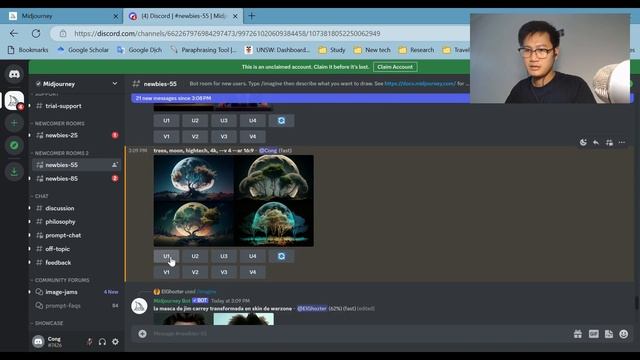This screenshot has height=360, width=640.
Task: Click V3 under trees moon image
Action: point(224,272)
